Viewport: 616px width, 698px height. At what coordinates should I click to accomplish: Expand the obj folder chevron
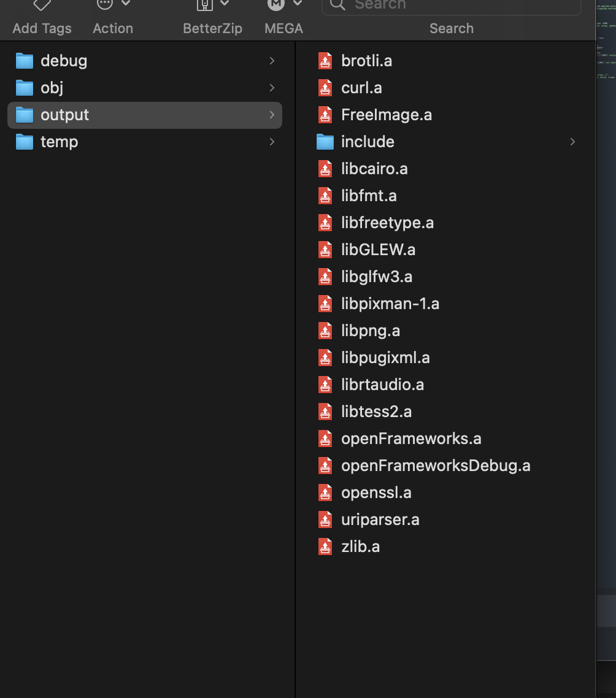(x=271, y=88)
